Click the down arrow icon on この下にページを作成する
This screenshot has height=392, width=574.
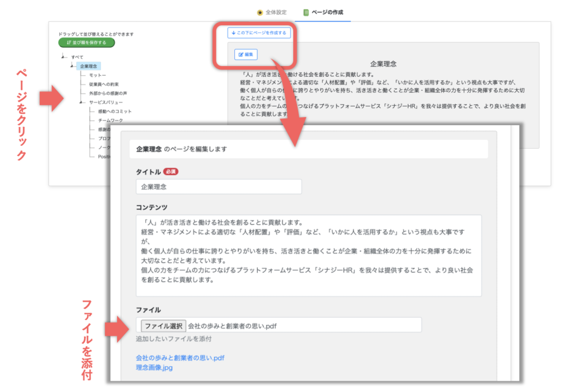click(233, 33)
